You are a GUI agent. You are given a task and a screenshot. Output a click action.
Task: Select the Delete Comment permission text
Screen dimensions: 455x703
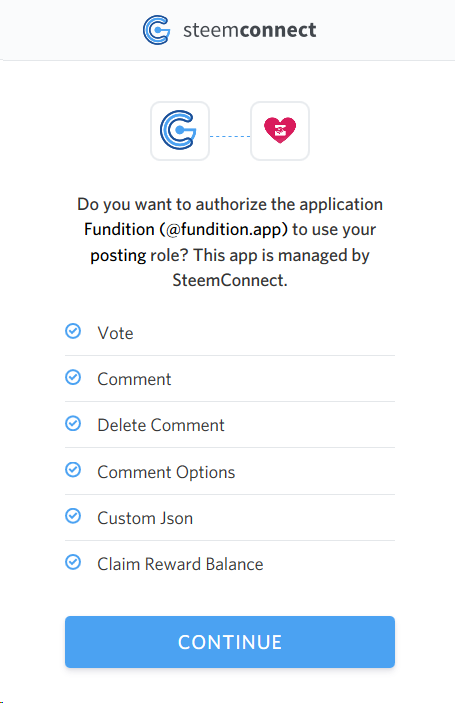(x=161, y=425)
